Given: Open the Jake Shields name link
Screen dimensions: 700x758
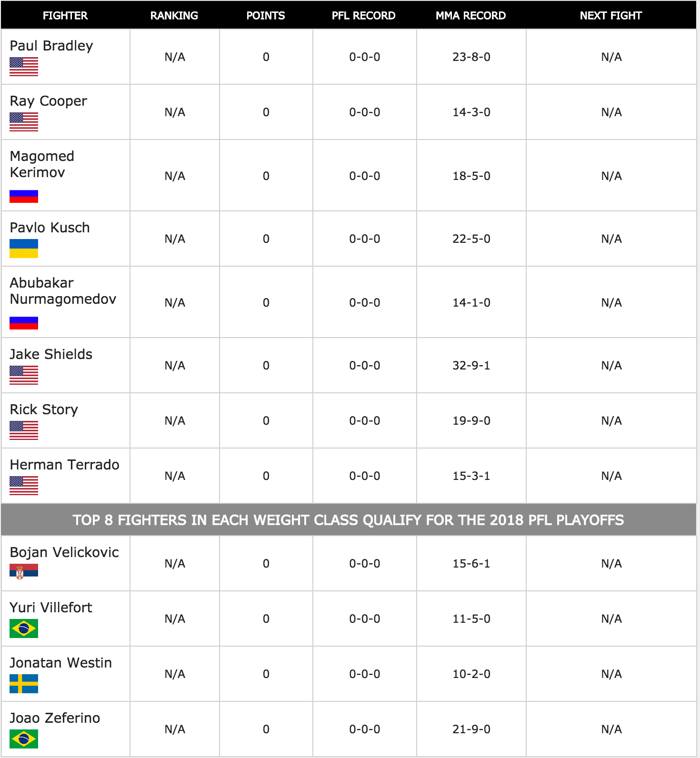Looking at the screenshot, I should 51,354.
